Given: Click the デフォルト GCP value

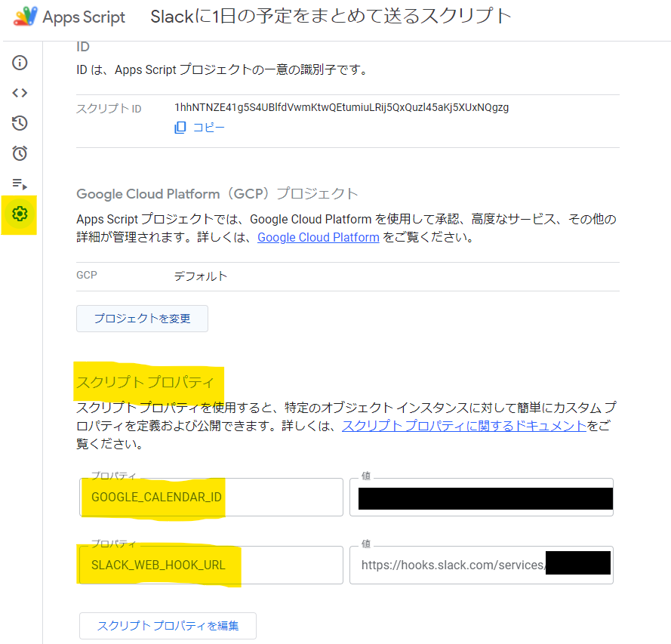Looking at the screenshot, I should [200, 276].
